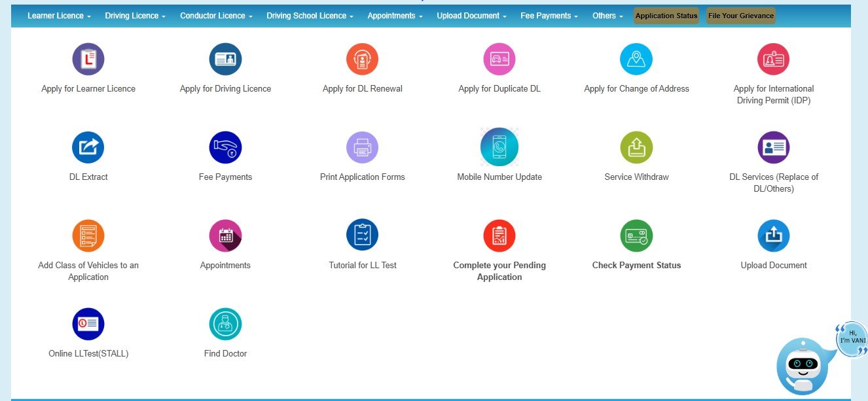The image size is (868, 401).
Task: Click the Complete your Pending Application link
Action: click(x=499, y=271)
